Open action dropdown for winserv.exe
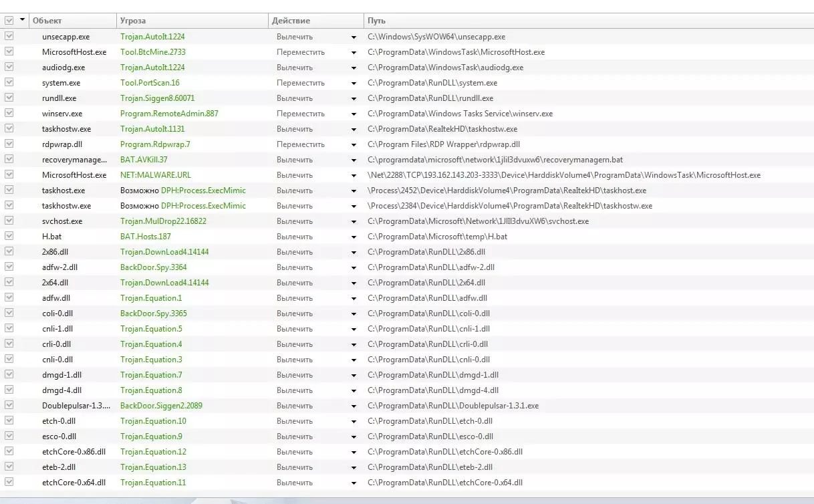The height and width of the screenshot is (504, 814). pos(354,114)
